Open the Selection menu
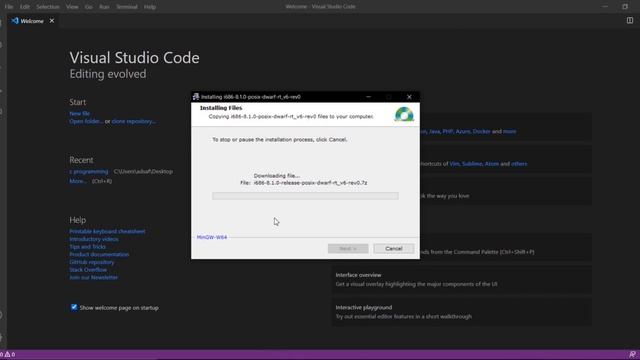Viewport: 640px width, 360px height. tap(48, 7)
